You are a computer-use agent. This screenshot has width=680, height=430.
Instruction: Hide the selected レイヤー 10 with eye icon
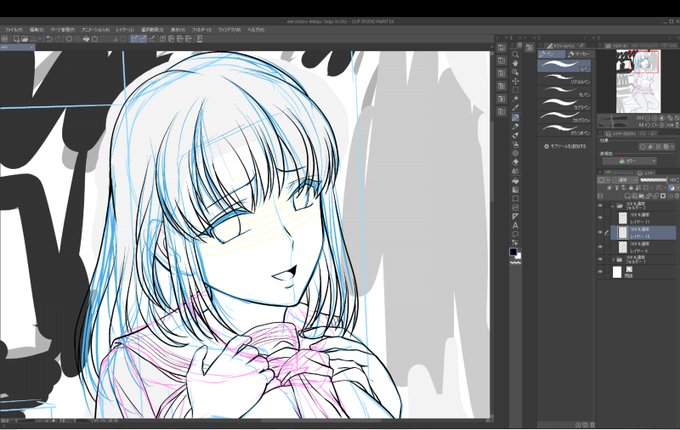point(600,232)
